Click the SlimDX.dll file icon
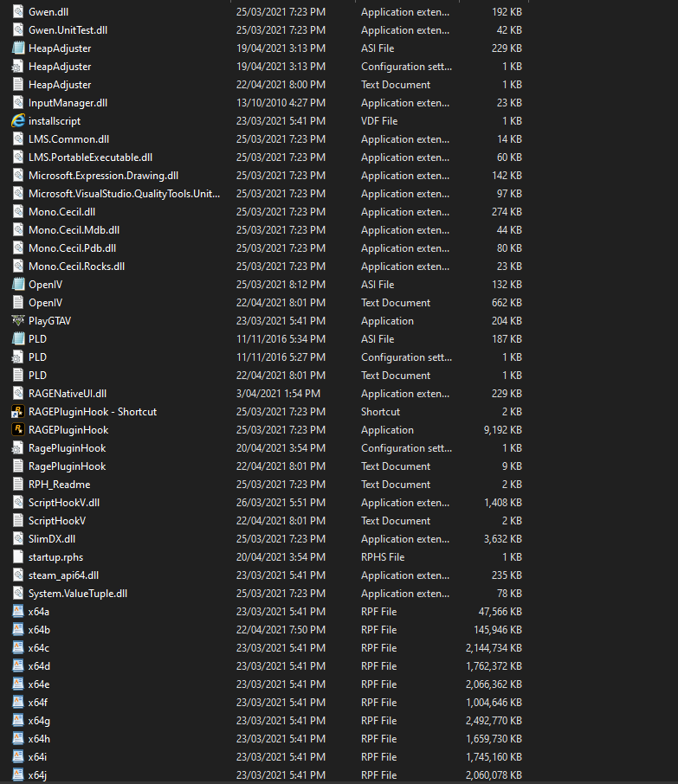678x784 pixels. coord(18,539)
